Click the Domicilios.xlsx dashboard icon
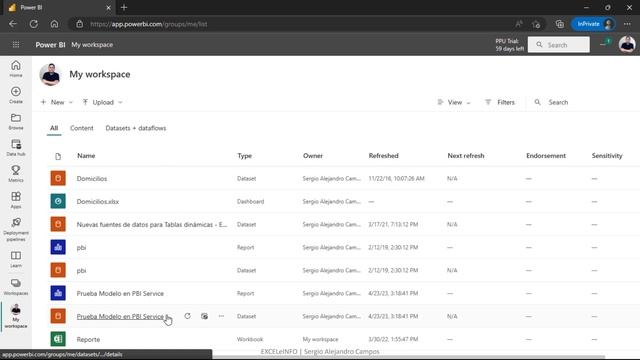The image size is (640, 360). coord(58,201)
